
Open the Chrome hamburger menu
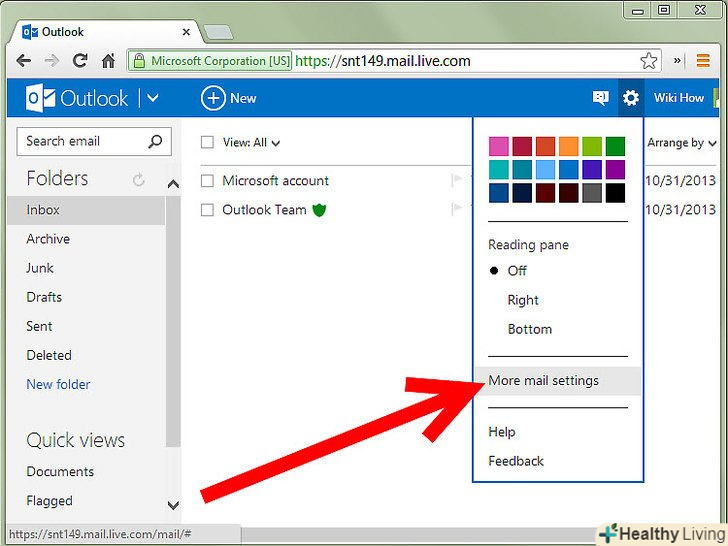[703, 60]
